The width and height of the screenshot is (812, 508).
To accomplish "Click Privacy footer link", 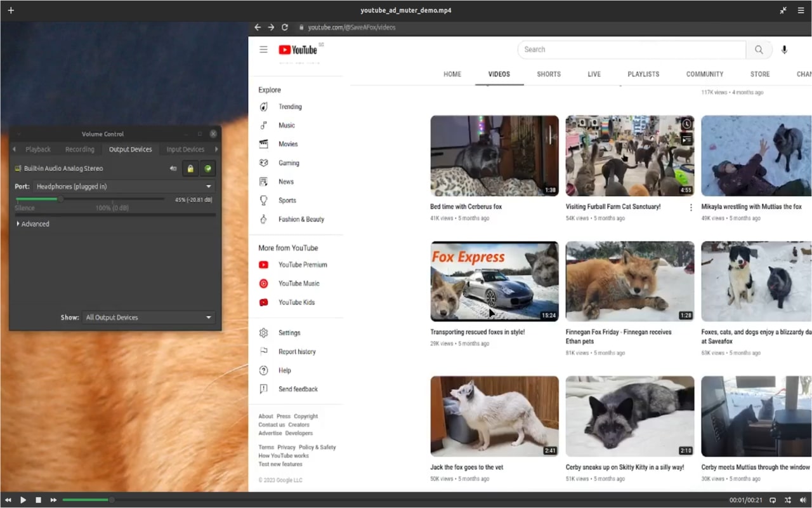I will tap(286, 448).
